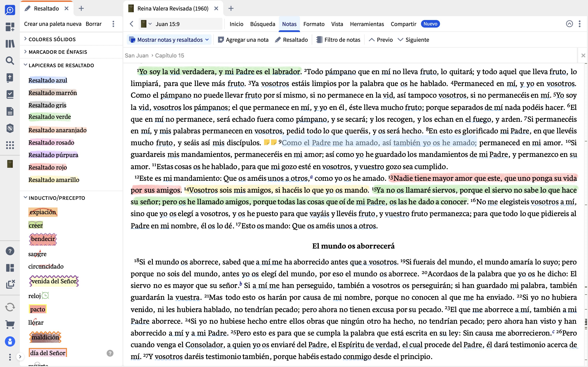588x367 pixels.
Task: Open the Herramientas menu
Action: pyautogui.click(x=367, y=24)
